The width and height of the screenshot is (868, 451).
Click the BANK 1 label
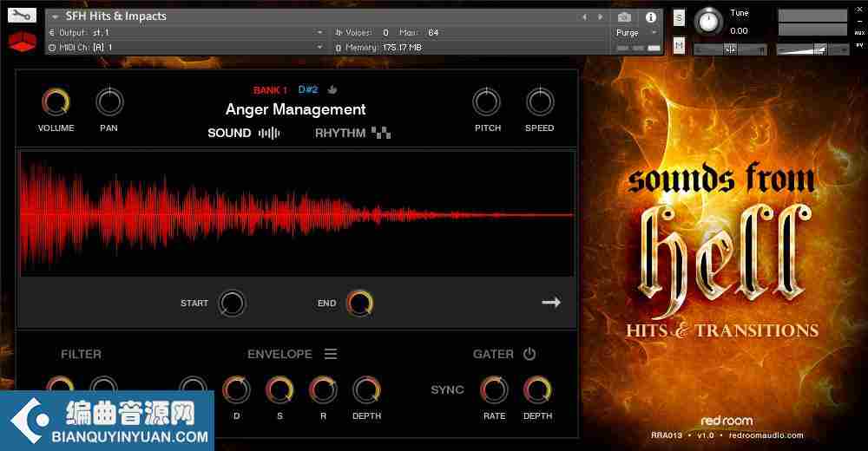pyautogui.click(x=270, y=89)
